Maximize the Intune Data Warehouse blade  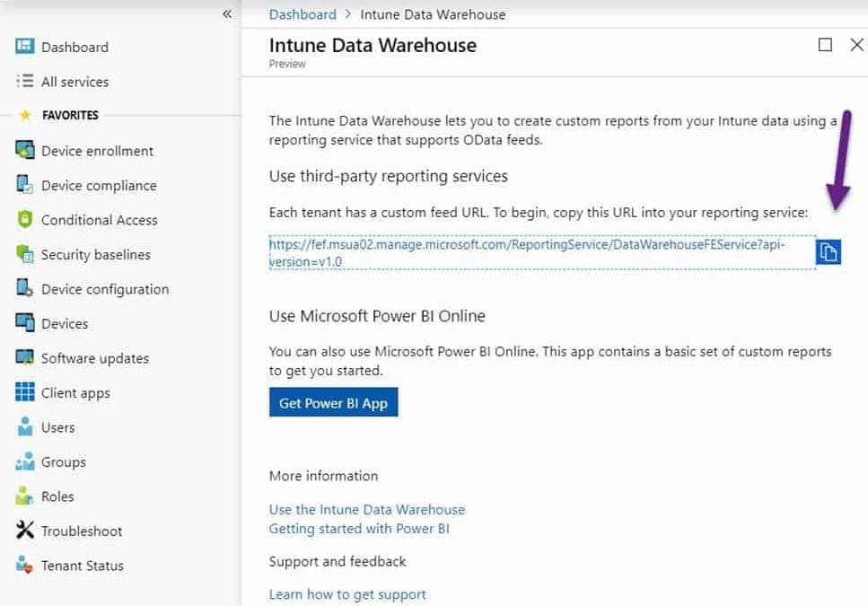click(x=825, y=44)
